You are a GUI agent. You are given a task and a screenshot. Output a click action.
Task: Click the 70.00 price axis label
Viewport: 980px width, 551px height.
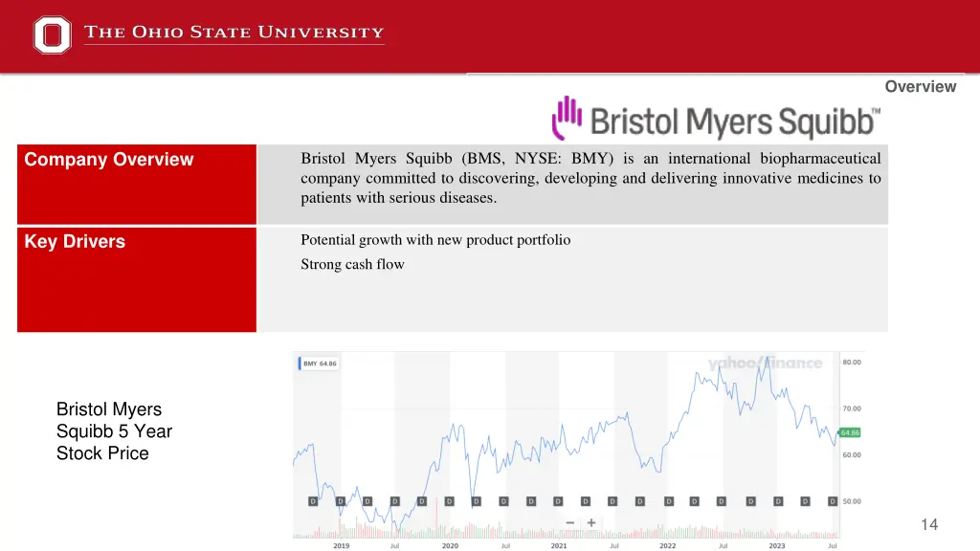tap(851, 408)
